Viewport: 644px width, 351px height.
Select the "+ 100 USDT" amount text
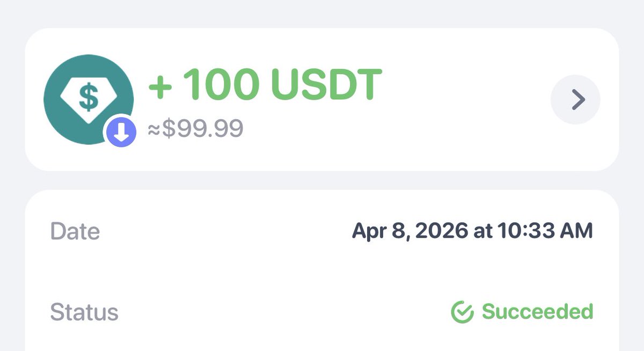(x=265, y=85)
